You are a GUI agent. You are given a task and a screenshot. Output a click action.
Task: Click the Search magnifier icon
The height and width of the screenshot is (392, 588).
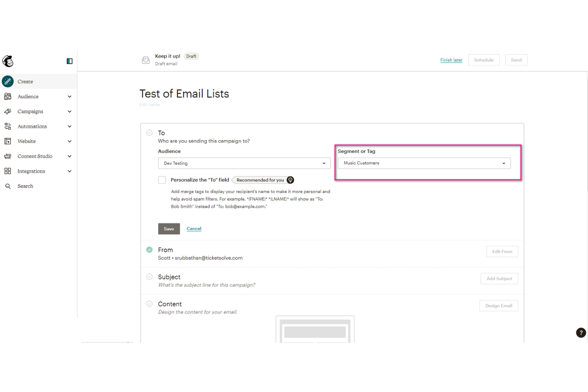coord(8,186)
